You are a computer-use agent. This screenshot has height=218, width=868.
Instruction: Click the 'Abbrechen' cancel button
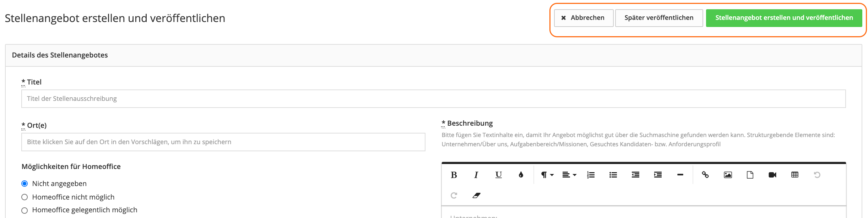(x=584, y=18)
